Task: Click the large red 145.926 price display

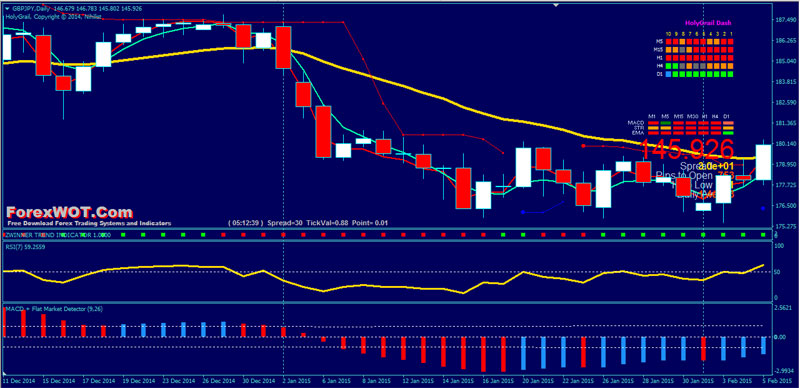Action: [687, 150]
